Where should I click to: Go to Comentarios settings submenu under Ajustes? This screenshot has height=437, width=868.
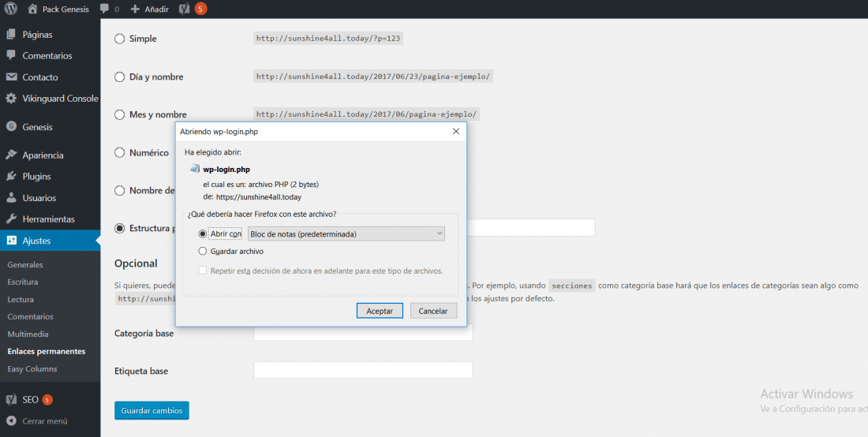tap(31, 316)
